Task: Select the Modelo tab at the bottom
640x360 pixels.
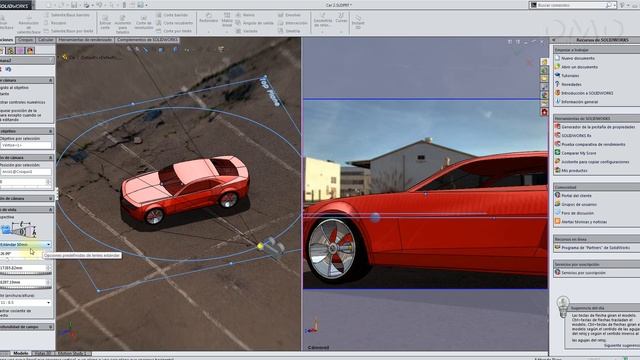Action: 20,353
